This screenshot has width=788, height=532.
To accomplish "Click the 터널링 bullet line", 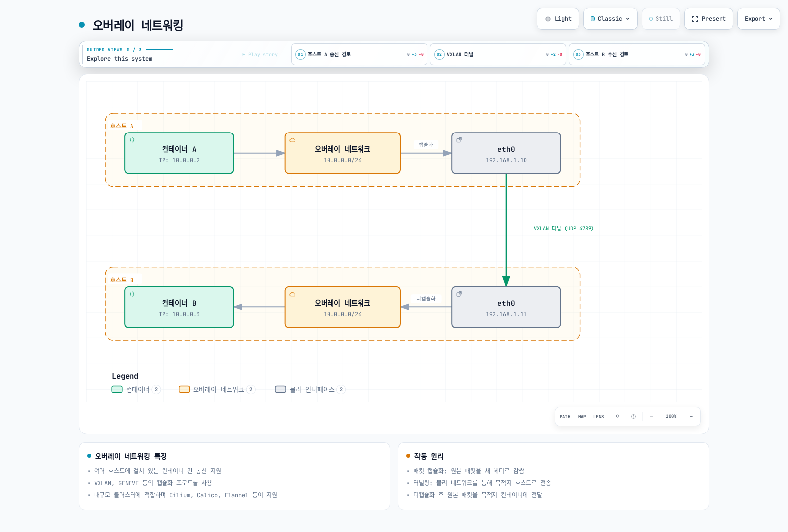I will point(482,483).
